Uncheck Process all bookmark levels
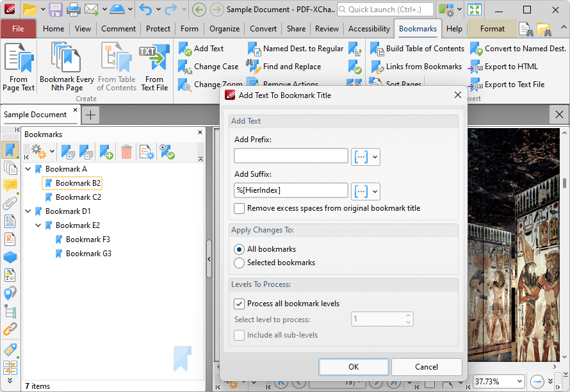Viewport: 570px width, 392px height. pyautogui.click(x=239, y=304)
